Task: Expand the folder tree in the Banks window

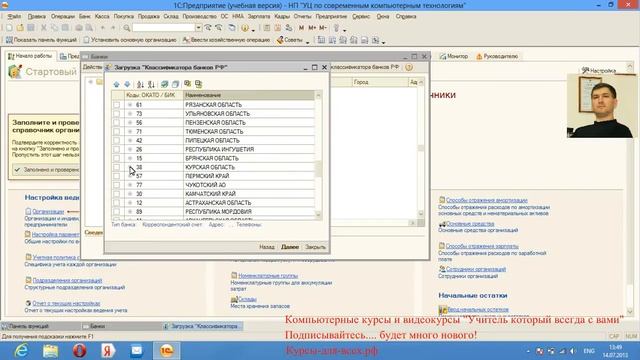Action: (x=91, y=82)
